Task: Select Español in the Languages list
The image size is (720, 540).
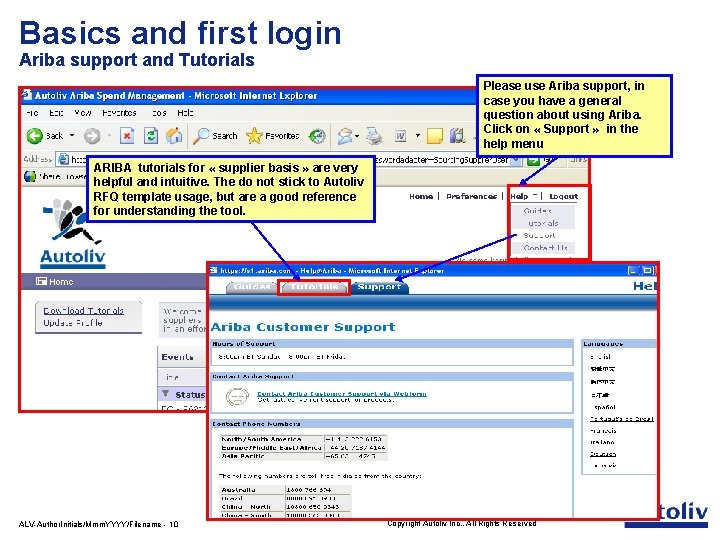Action: [x=604, y=407]
